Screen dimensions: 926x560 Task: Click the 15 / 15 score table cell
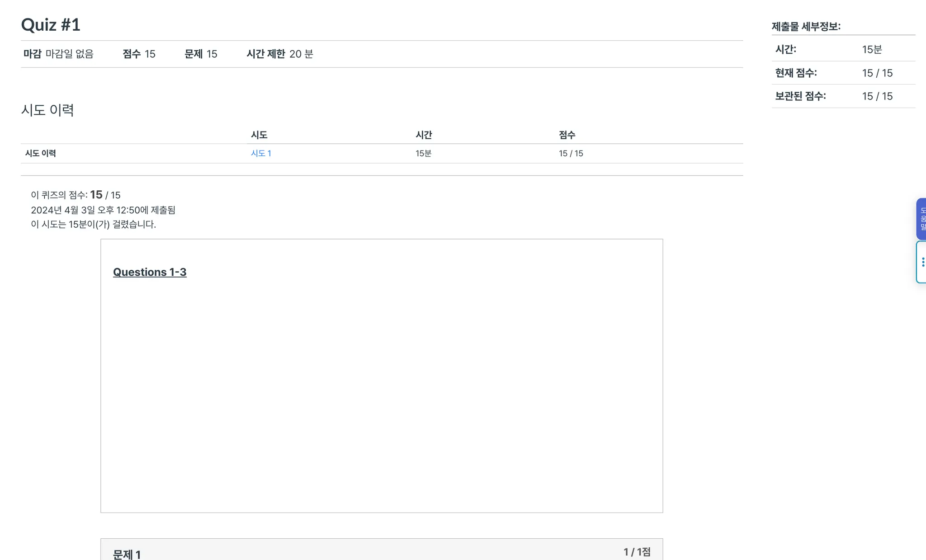coord(571,154)
